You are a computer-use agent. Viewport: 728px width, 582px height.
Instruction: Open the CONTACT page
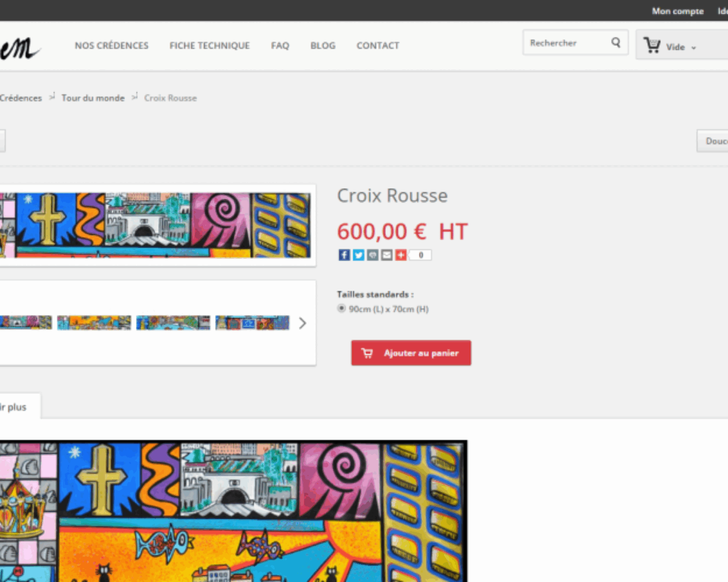click(378, 46)
